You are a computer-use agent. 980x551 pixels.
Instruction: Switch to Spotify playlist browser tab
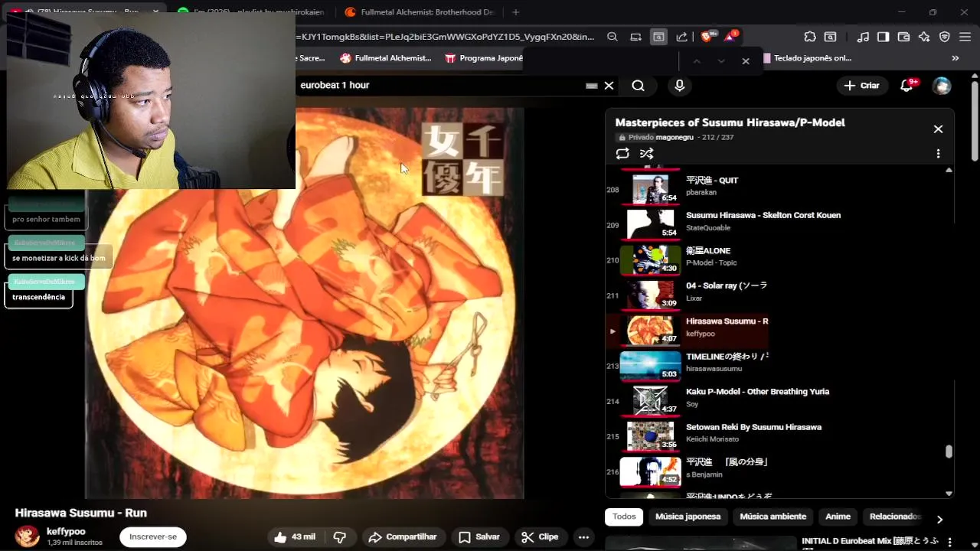[250, 12]
